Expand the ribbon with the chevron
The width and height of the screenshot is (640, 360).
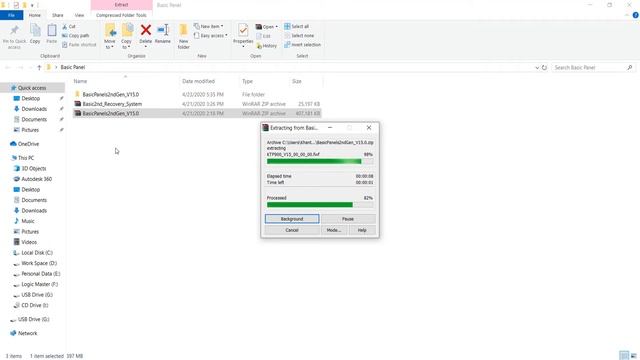pos(627,15)
